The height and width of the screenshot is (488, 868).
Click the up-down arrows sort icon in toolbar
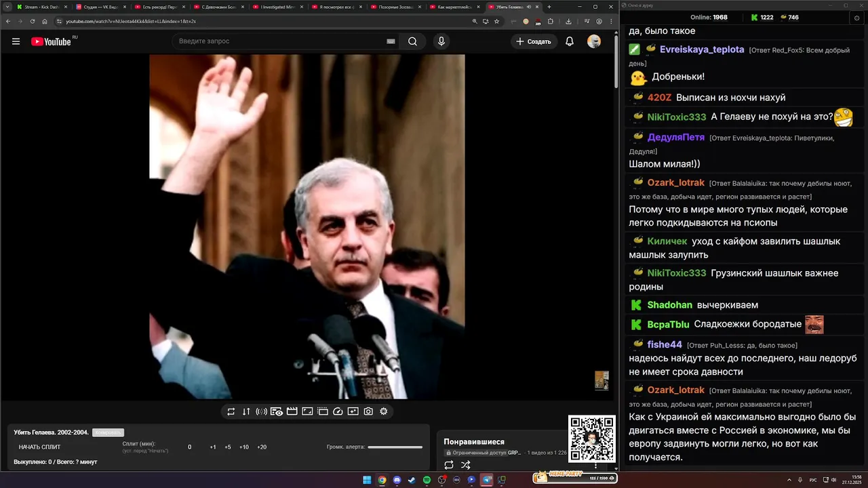pyautogui.click(x=246, y=411)
